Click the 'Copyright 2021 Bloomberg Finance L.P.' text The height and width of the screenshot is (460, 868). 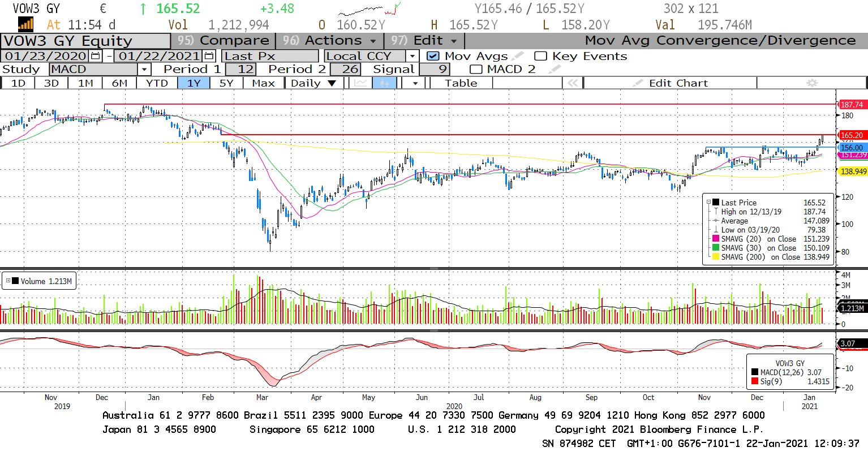[659, 429]
